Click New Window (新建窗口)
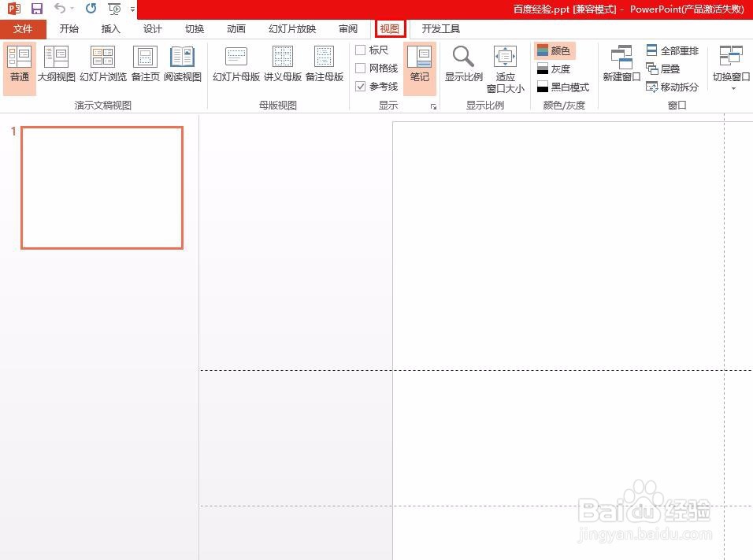 621,65
